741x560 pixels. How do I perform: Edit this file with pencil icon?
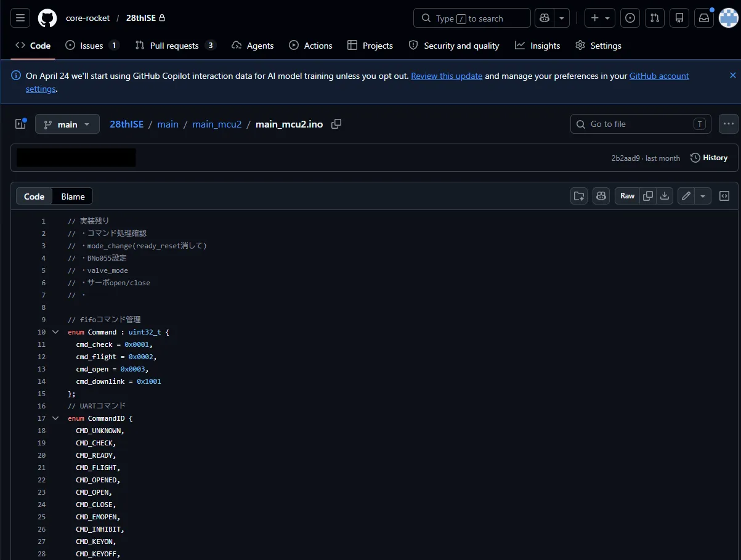[x=686, y=196]
